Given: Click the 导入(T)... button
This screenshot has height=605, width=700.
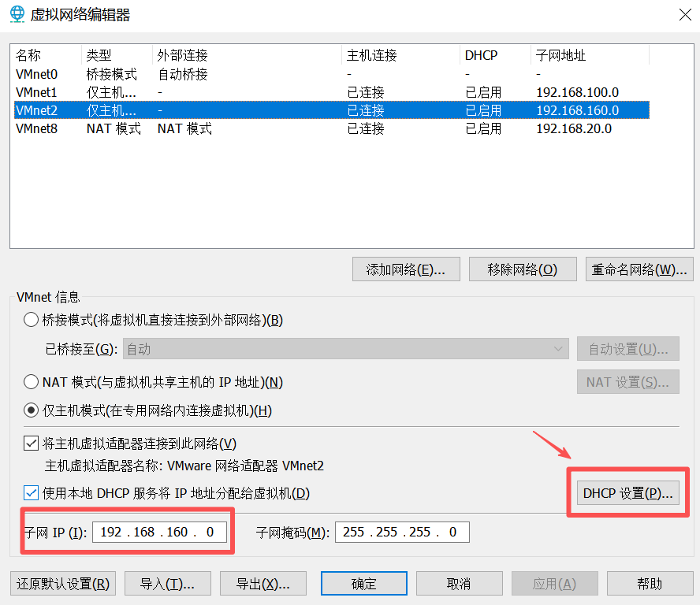Looking at the screenshot, I should [x=167, y=584].
